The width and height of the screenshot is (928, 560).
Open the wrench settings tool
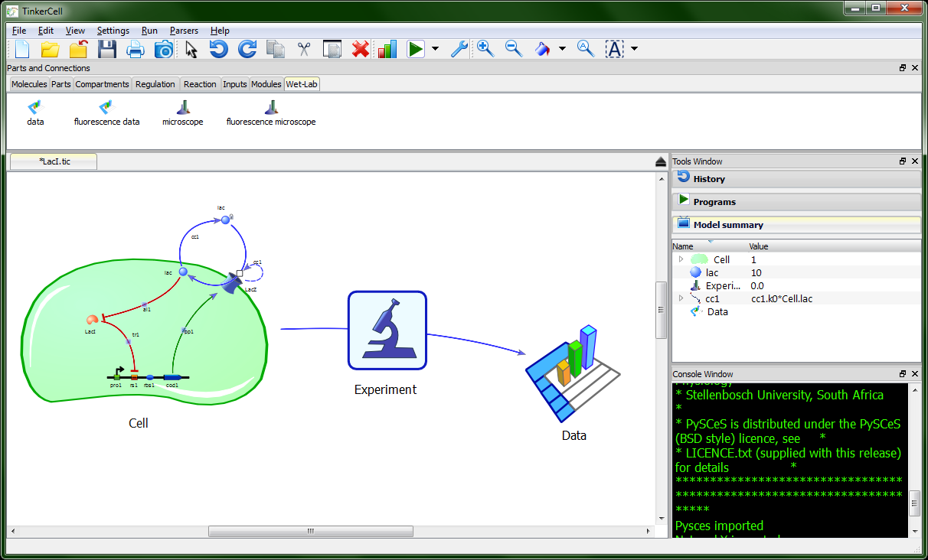coord(459,49)
